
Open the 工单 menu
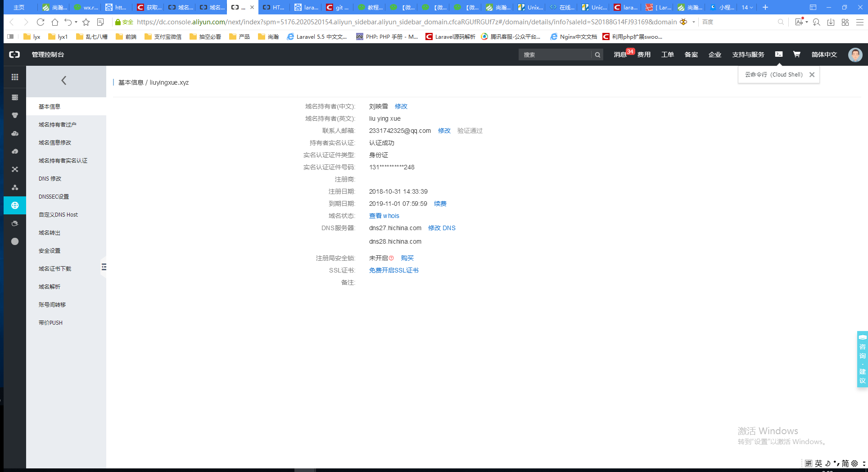(667, 54)
